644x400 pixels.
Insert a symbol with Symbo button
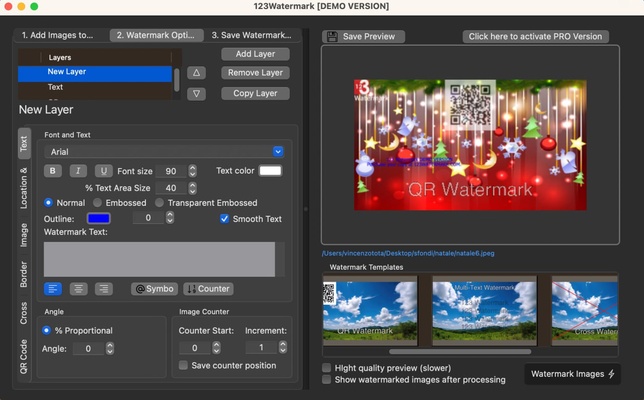coord(155,289)
